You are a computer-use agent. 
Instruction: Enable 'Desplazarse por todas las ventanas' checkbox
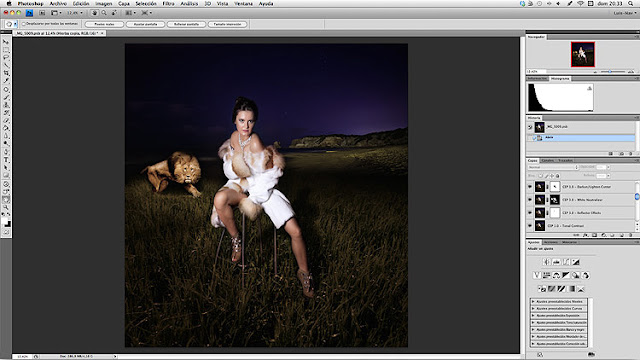point(24,24)
